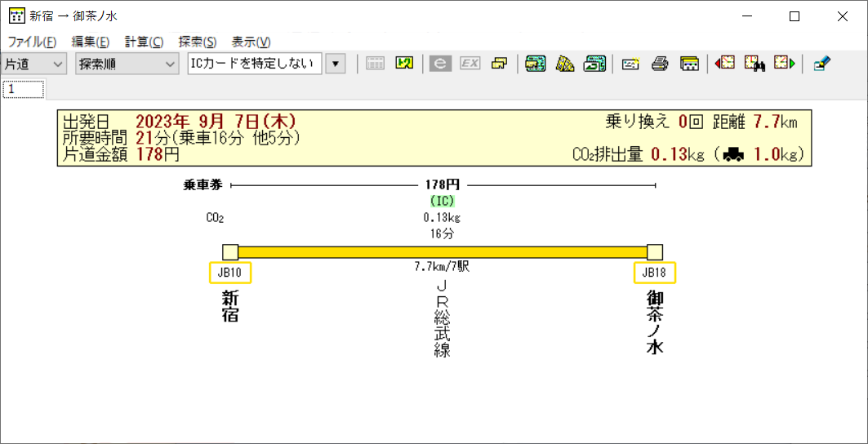Click the 所要時間 21分 duration text
This screenshot has height=444, width=868.
point(182,137)
